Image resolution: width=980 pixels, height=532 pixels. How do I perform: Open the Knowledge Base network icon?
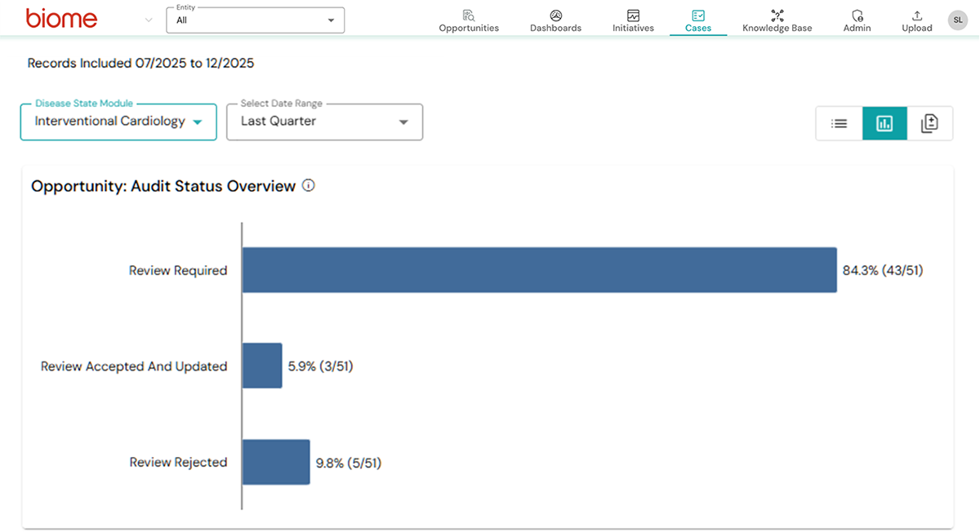tap(777, 15)
